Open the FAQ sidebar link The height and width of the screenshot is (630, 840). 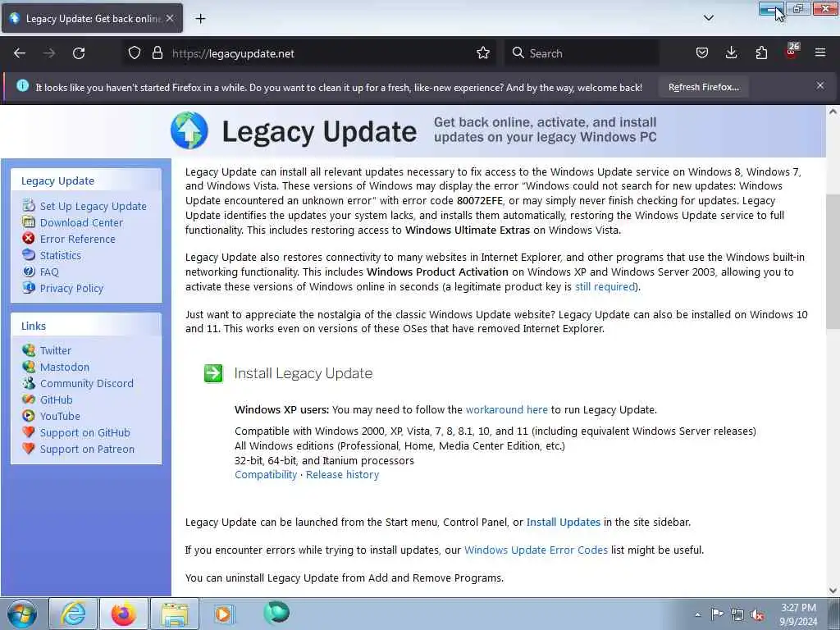coord(49,272)
